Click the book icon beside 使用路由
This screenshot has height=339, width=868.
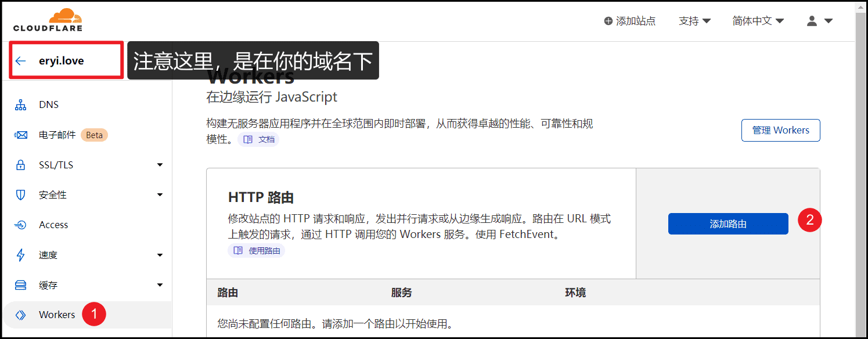(x=238, y=251)
